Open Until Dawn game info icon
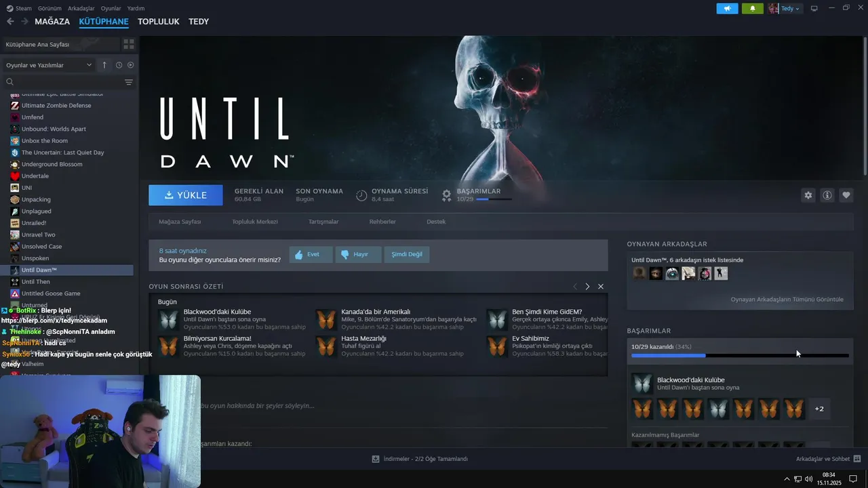This screenshot has width=868, height=488. coord(827,195)
